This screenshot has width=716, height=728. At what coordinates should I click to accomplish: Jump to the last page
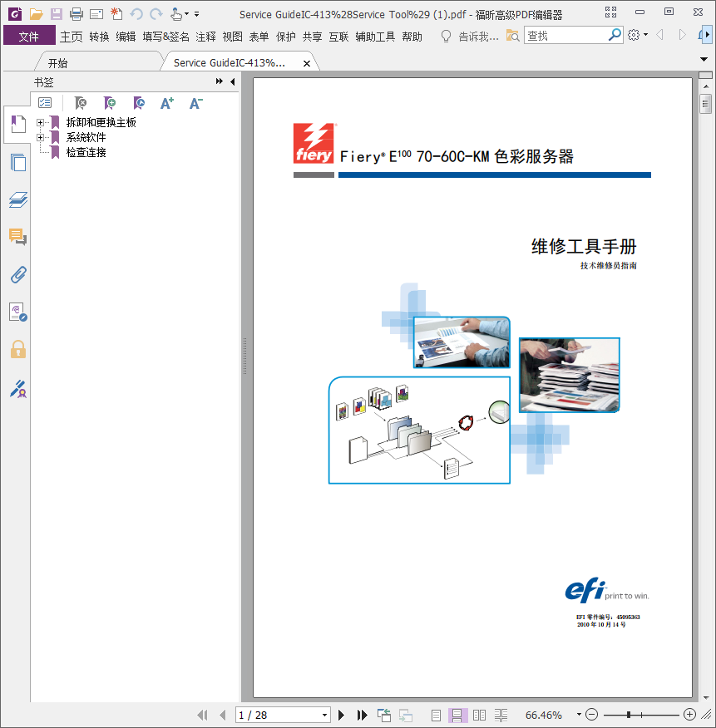click(362, 715)
